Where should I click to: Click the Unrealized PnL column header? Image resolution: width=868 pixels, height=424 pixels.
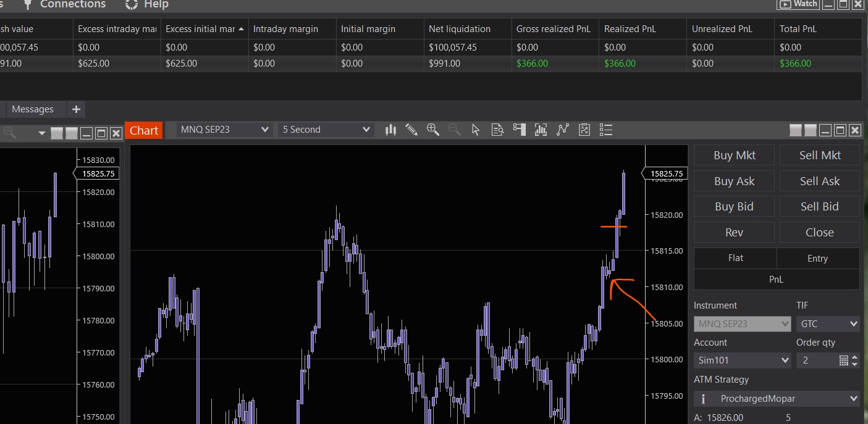click(731, 29)
